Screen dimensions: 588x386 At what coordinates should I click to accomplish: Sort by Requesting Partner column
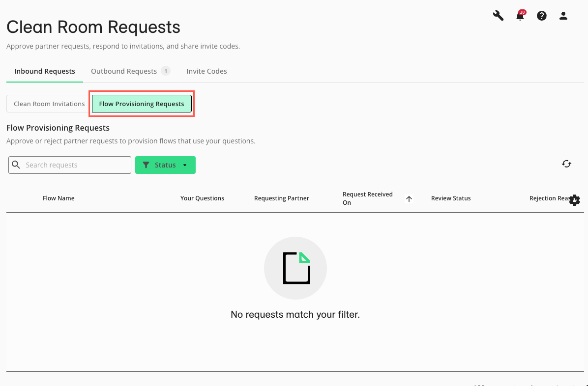point(282,198)
